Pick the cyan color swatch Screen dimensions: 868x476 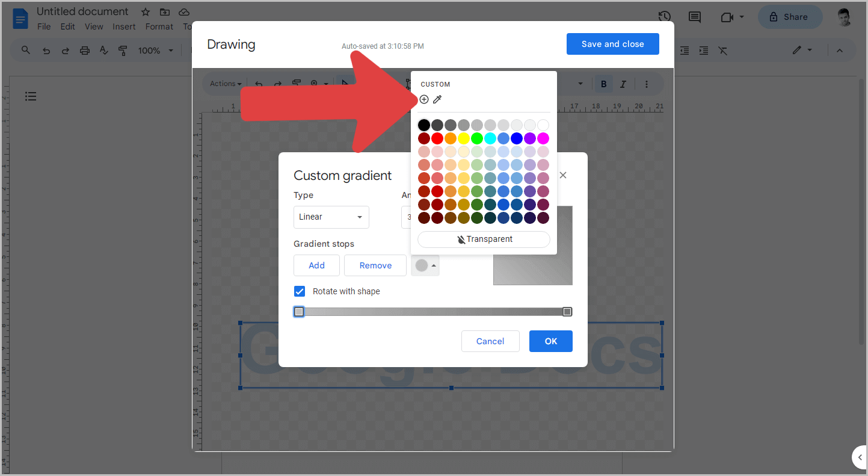(x=490, y=138)
